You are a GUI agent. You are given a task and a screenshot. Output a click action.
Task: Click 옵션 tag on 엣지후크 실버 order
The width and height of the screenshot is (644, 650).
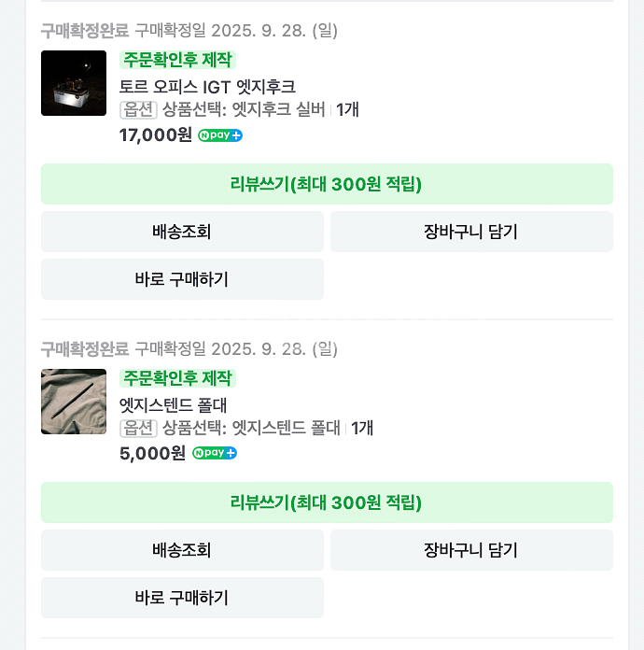click(x=138, y=110)
